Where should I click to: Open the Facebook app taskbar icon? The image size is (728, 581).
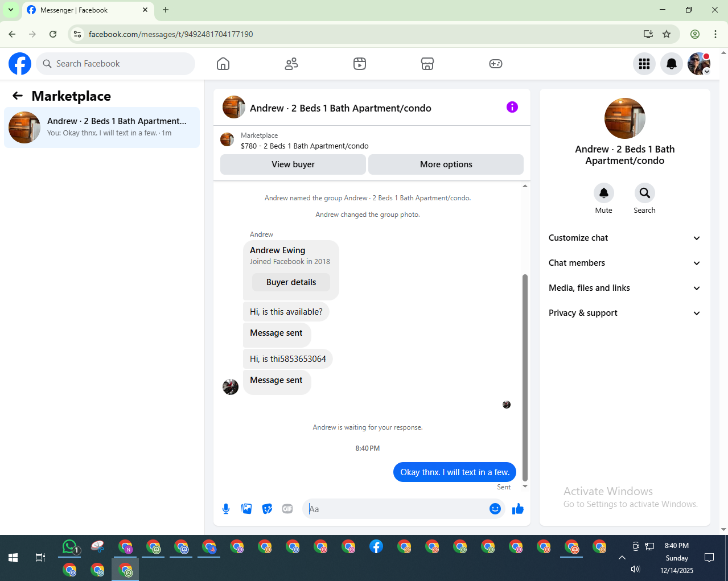376,547
